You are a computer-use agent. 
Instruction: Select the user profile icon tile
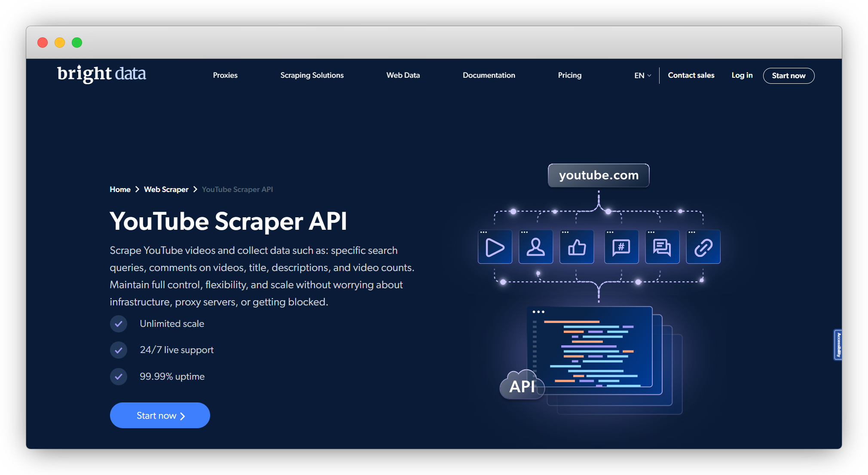click(x=536, y=247)
